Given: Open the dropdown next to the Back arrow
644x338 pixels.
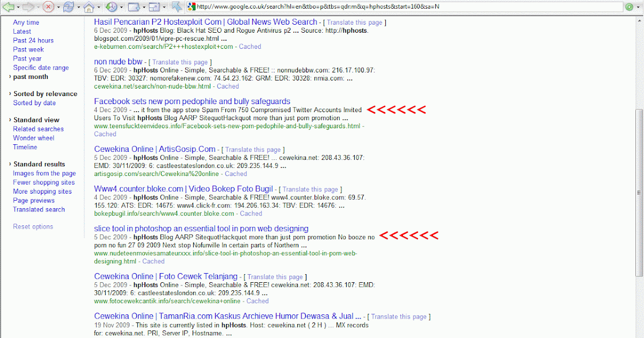Looking at the screenshot, I should point(18,8).
